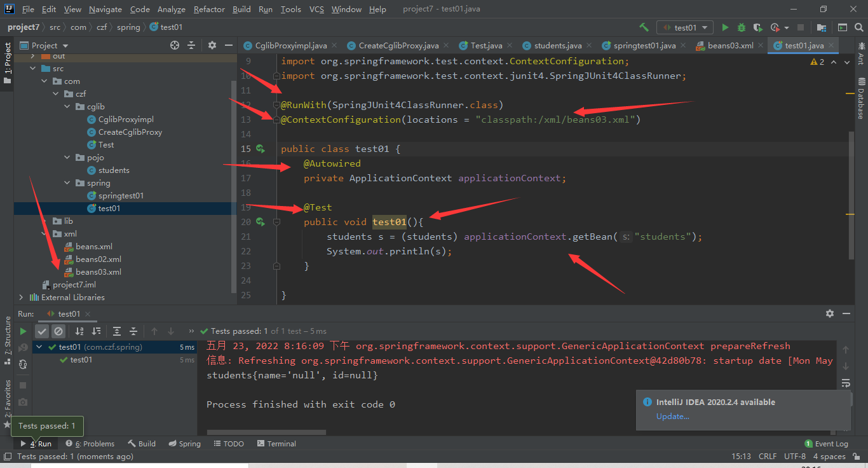
Task: Expand all test results icon
Action: tap(117, 331)
